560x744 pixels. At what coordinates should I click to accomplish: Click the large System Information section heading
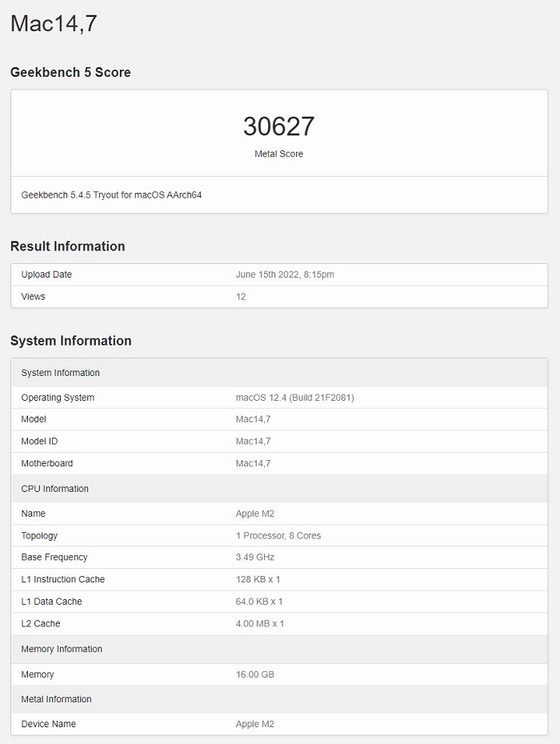tap(70, 341)
